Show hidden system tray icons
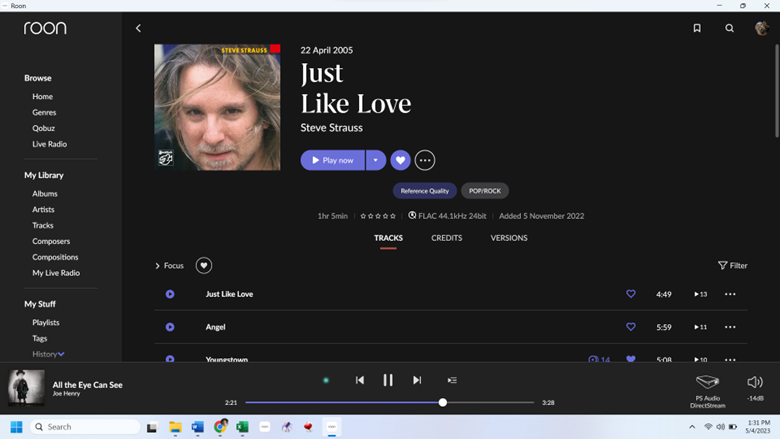The height and width of the screenshot is (439, 780). [692, 427]
